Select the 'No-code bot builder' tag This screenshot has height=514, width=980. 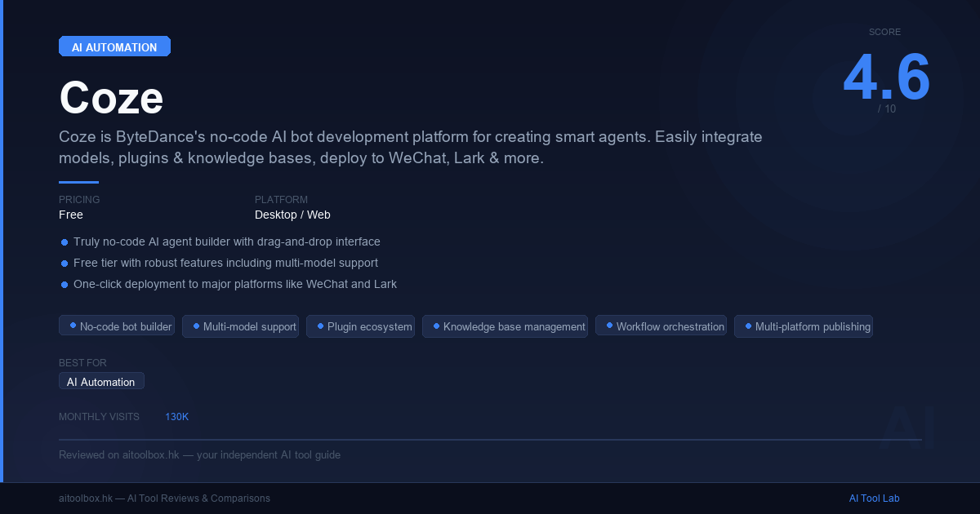point(117,326)
